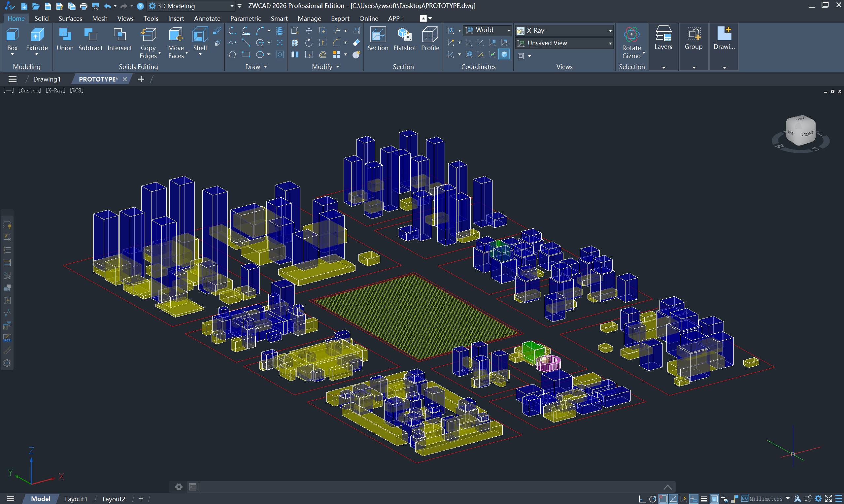Open the Unsaved View dropdown

(564, 43)
